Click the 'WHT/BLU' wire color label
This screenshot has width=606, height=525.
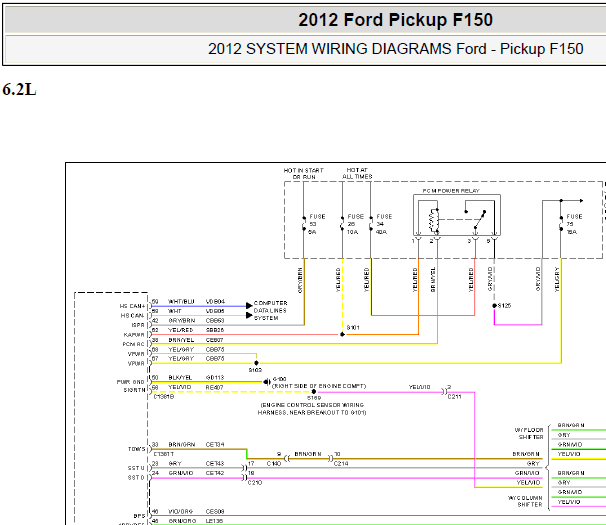pos(181,302)
